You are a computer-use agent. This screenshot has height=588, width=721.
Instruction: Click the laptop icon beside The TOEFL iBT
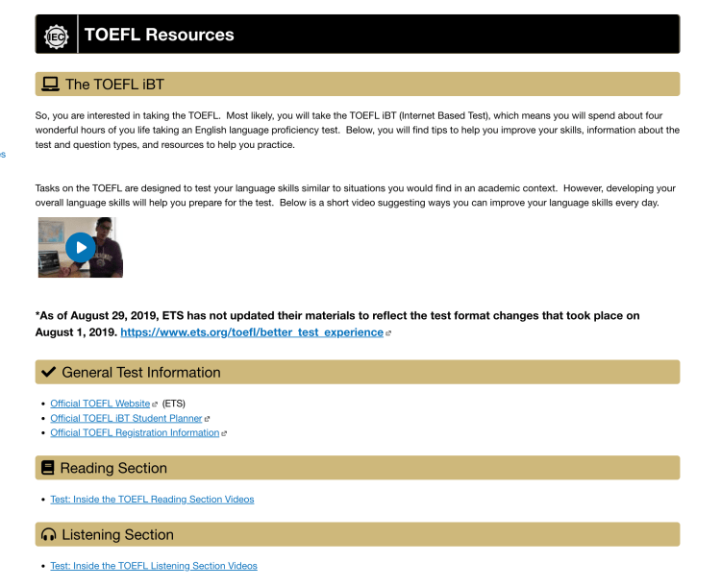click(51, 85)
